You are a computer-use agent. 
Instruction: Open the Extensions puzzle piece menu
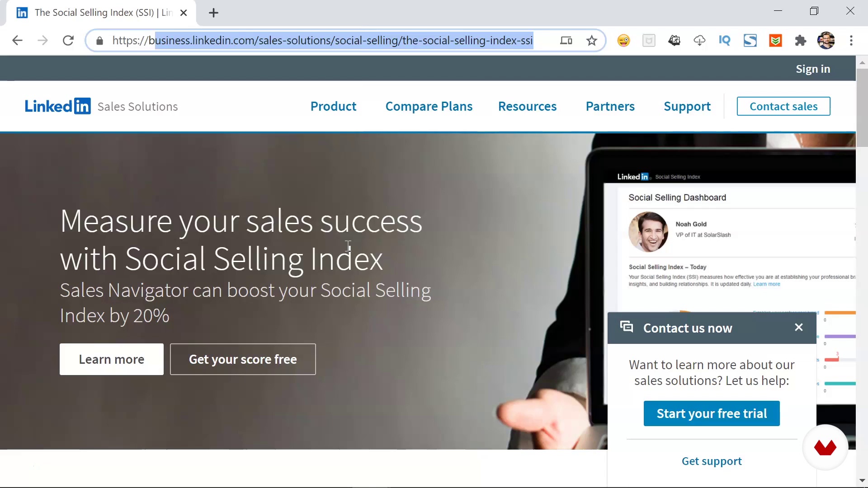coord(801,41)
